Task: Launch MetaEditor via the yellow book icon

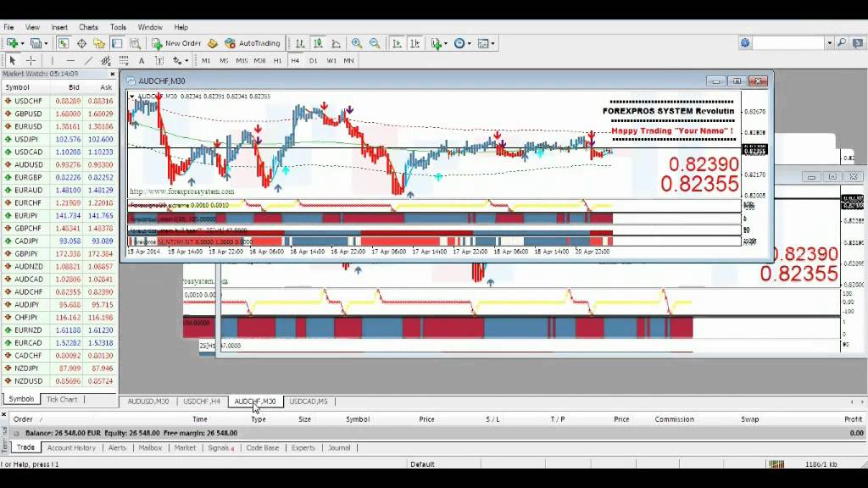Action: (213, 43)
